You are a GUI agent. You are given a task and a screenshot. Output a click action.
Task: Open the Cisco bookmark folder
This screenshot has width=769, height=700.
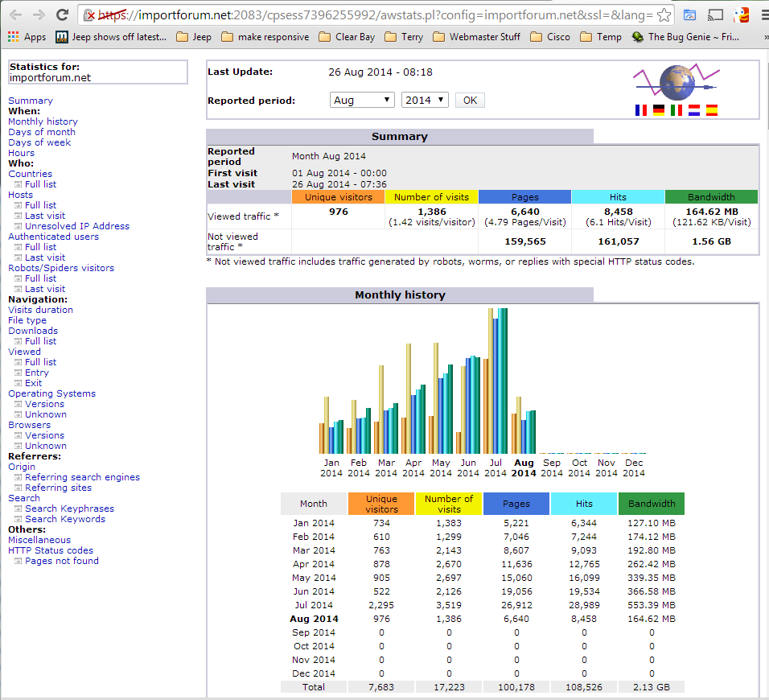(x=550, y=37)
